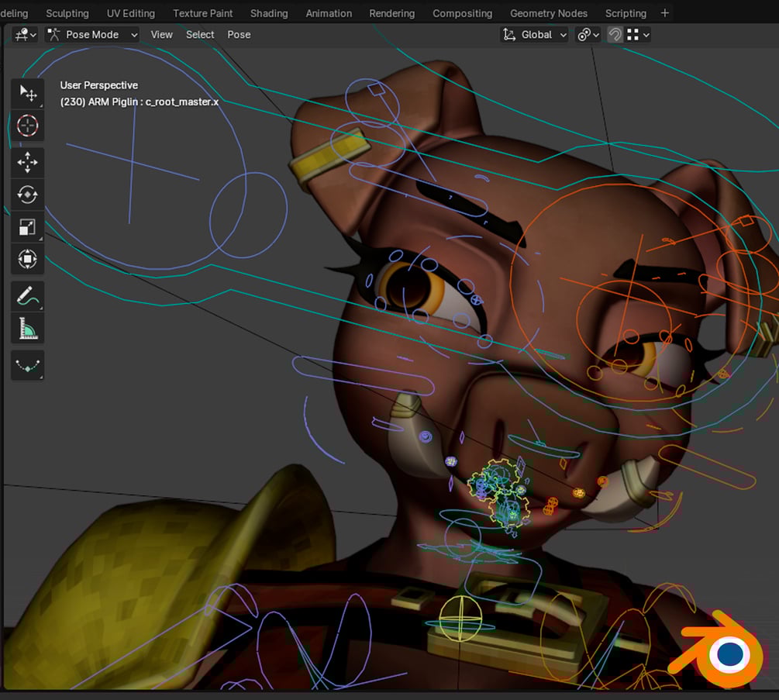
Task: Open the transform pivot point dropdown
Action: (x=588, y=35)
